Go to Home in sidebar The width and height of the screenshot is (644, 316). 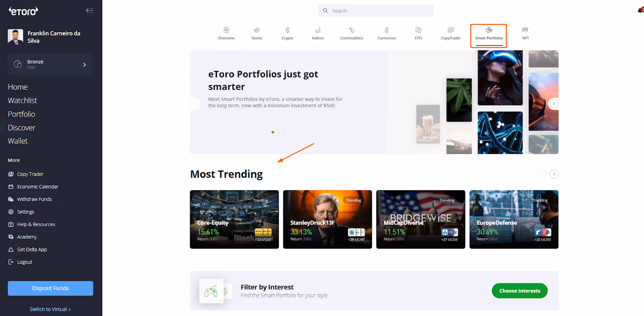point(18,87)
